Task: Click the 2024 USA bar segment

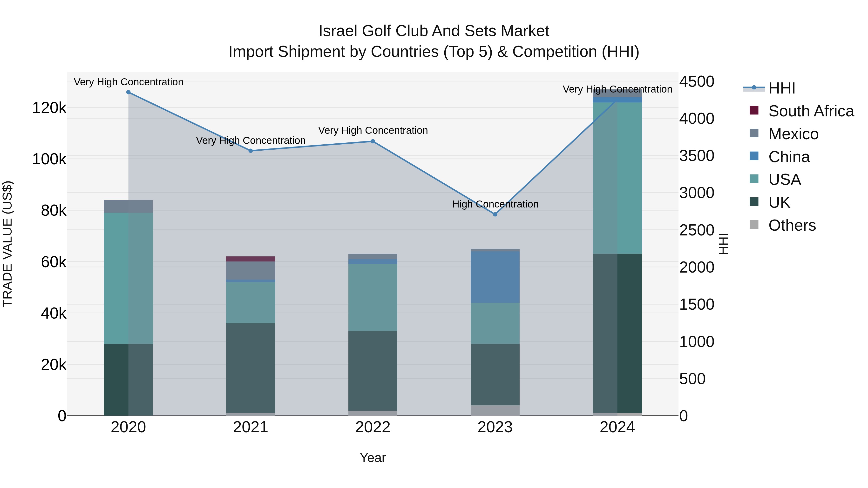Action: (617, 178)
